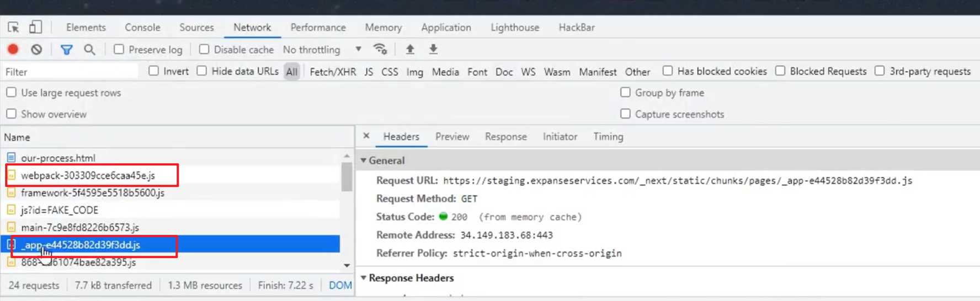Open the network search magnifier
980x301 pixels.
point(89,50)
